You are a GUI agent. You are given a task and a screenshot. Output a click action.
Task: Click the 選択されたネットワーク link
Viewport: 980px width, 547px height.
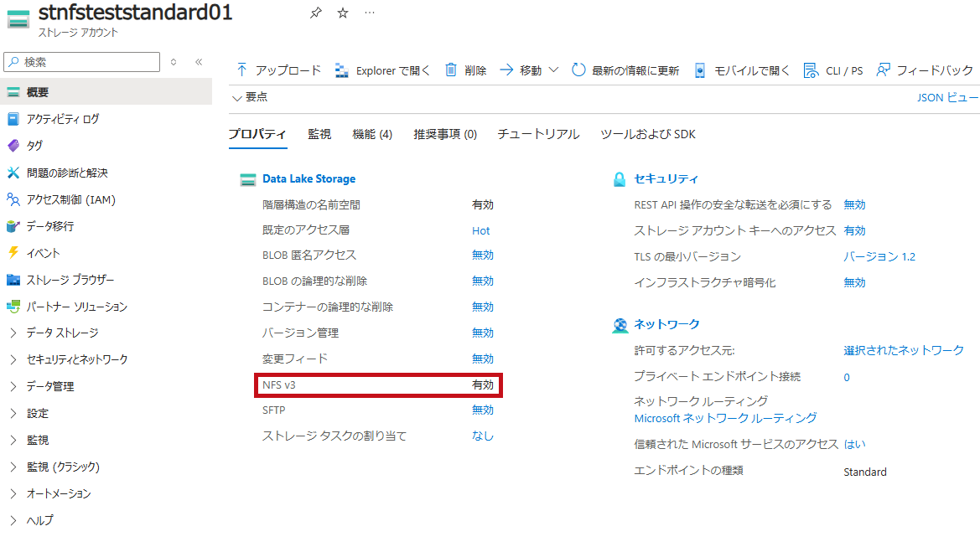coord(903,350)
